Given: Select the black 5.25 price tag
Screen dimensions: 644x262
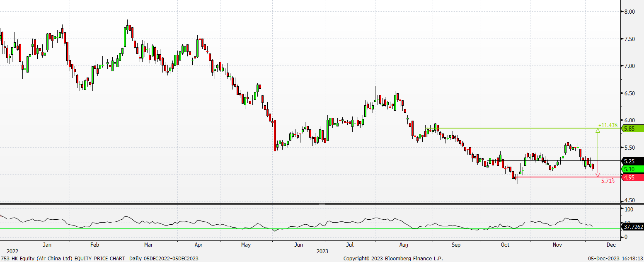Looking at the screenshot, I should (x=632, y=161).
